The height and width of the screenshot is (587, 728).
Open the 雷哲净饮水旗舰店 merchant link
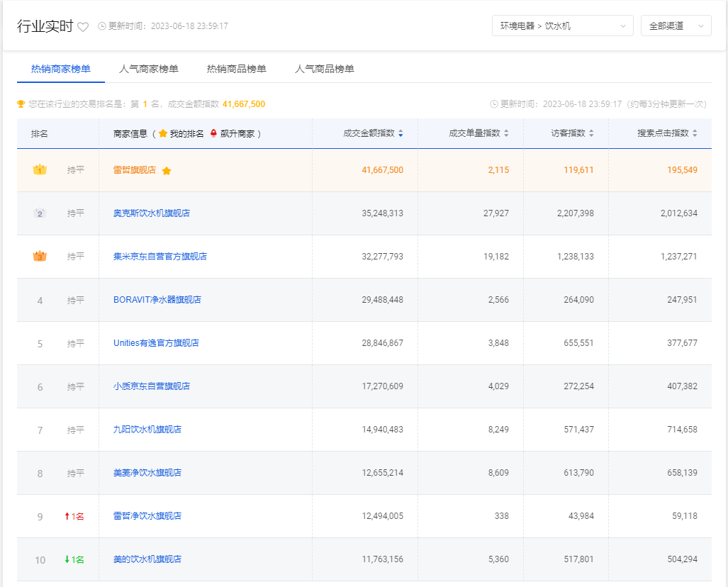coord(147,516)
